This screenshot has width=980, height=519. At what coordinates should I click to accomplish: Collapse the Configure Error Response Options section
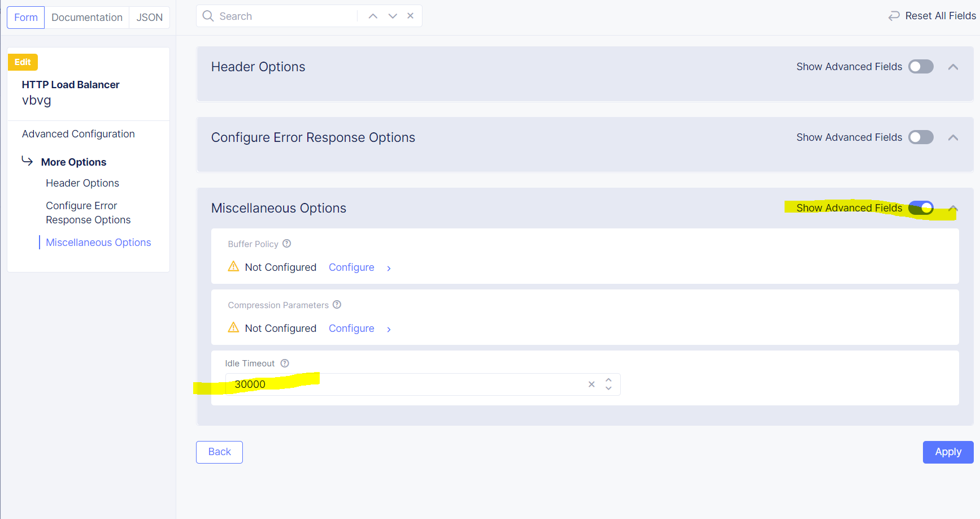pos(953,137)
